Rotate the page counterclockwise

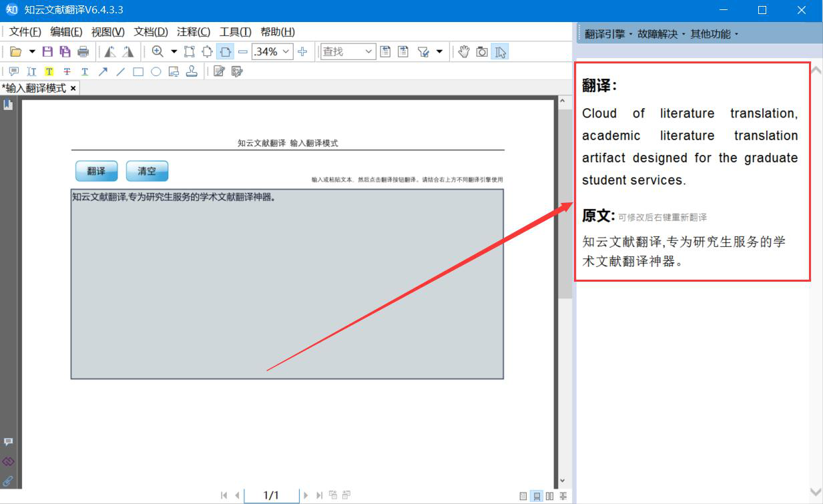(110, 52)
